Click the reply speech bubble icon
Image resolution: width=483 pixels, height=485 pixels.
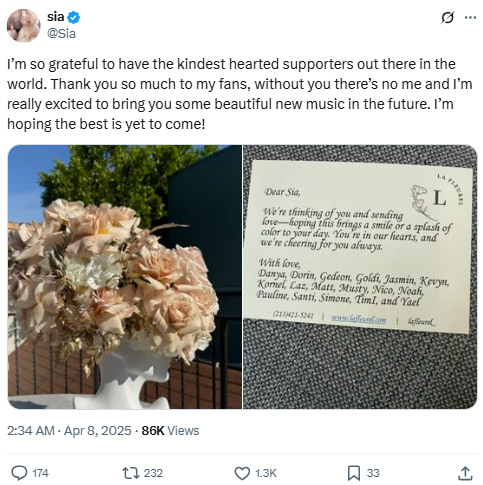tap(19, 473)
